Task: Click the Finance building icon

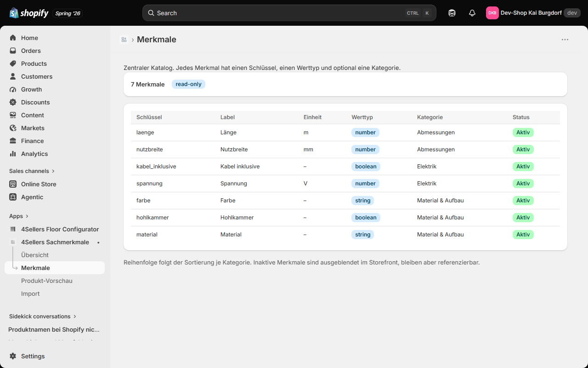Action: pyautogui.click(x=13, y=141)
